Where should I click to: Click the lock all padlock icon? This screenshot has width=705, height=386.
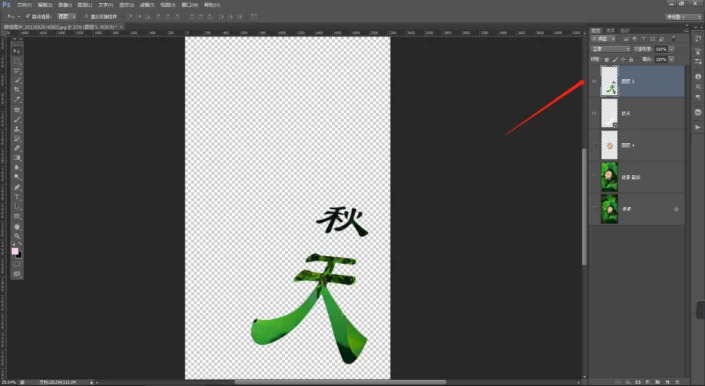pos(631,59)
